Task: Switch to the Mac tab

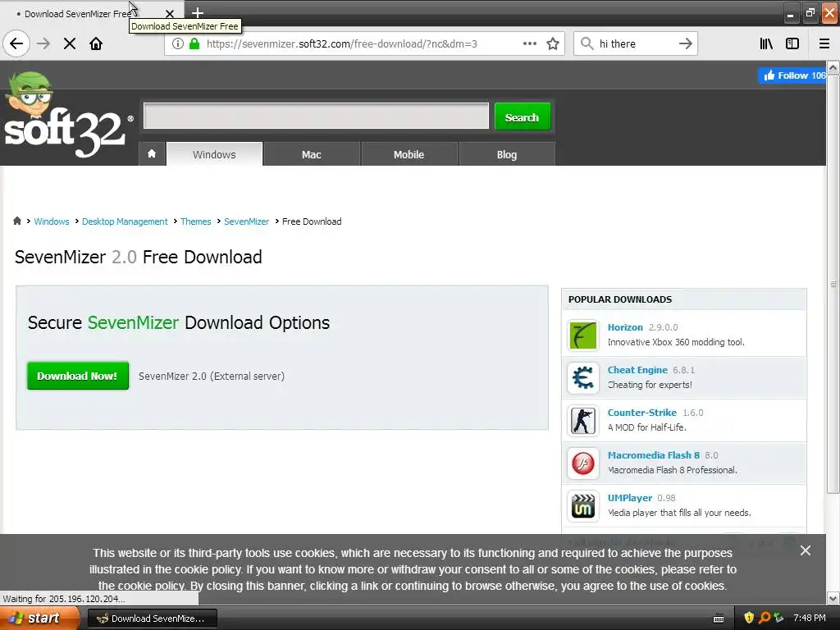Action: pyautogui.click(x=311, y=154)
